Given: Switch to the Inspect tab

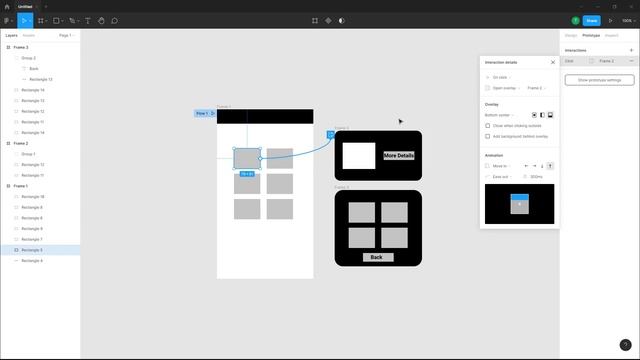Looking at the screenshot, I should click(x=611, y=36).
